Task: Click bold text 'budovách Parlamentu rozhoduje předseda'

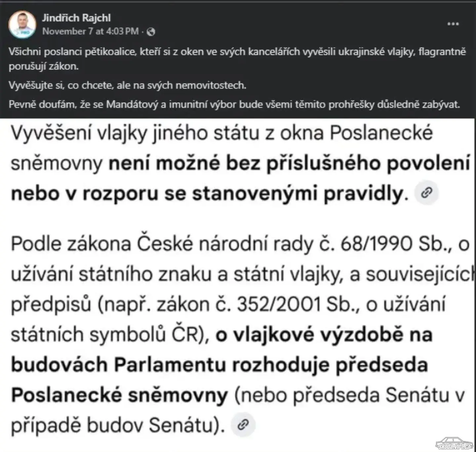Action: (x=219, y=365)
